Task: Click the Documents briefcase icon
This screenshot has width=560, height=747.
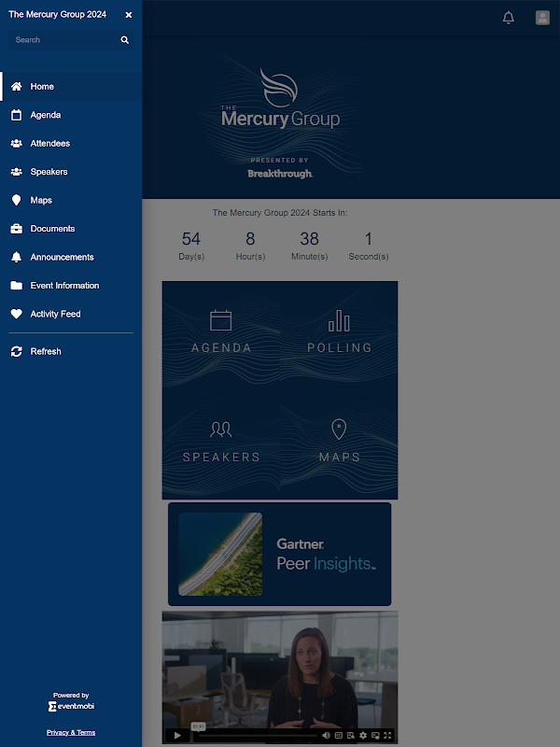Action: click(16, 229)
